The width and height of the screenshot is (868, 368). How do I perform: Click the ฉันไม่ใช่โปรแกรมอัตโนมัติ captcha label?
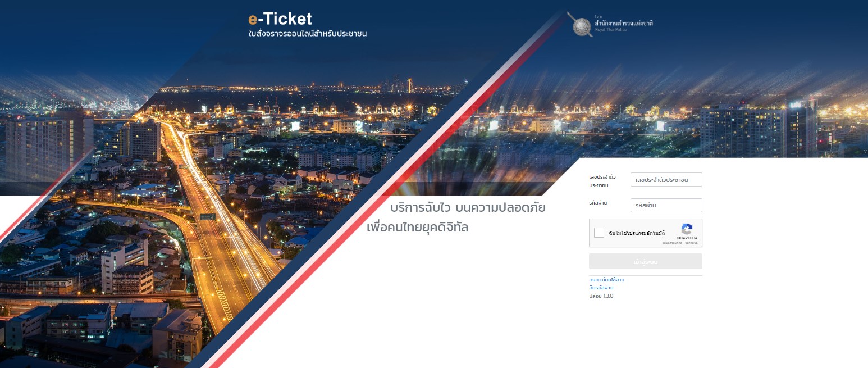637,233
